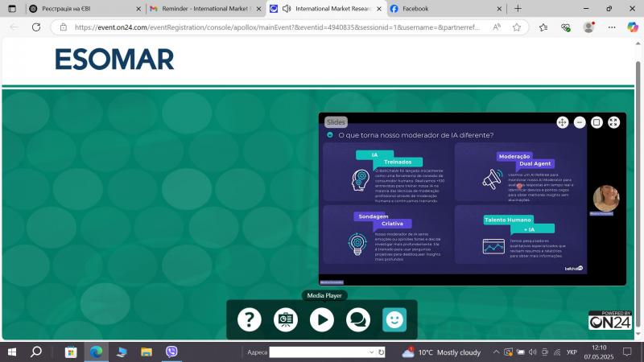The height and width of the screenshot is (362, 644).
Task: Open the Help question mark widget
Action: pos(250,319)
